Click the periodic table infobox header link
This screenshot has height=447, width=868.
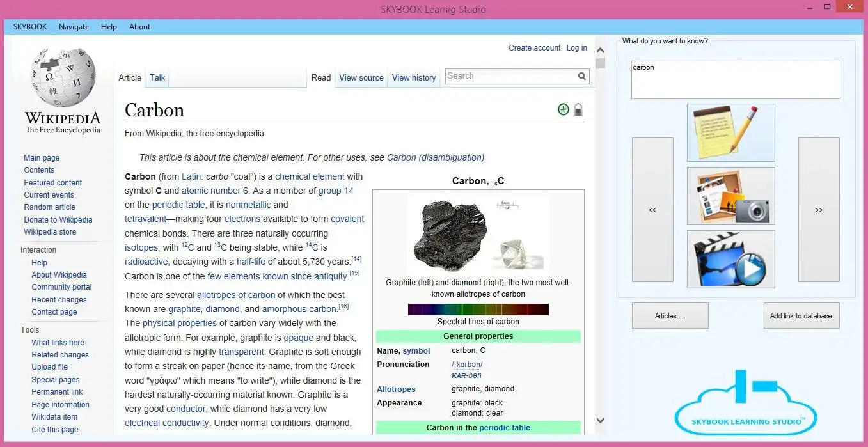pos(505,428)
